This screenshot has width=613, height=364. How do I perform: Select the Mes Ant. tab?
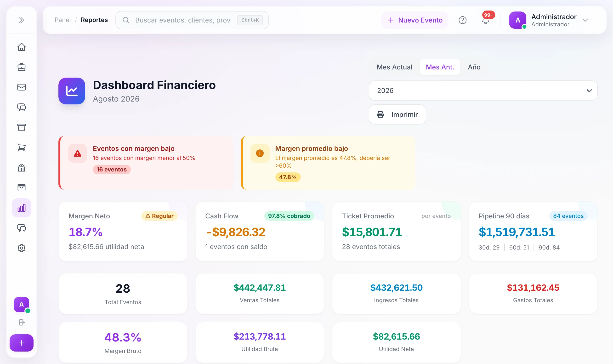(440, 67)
